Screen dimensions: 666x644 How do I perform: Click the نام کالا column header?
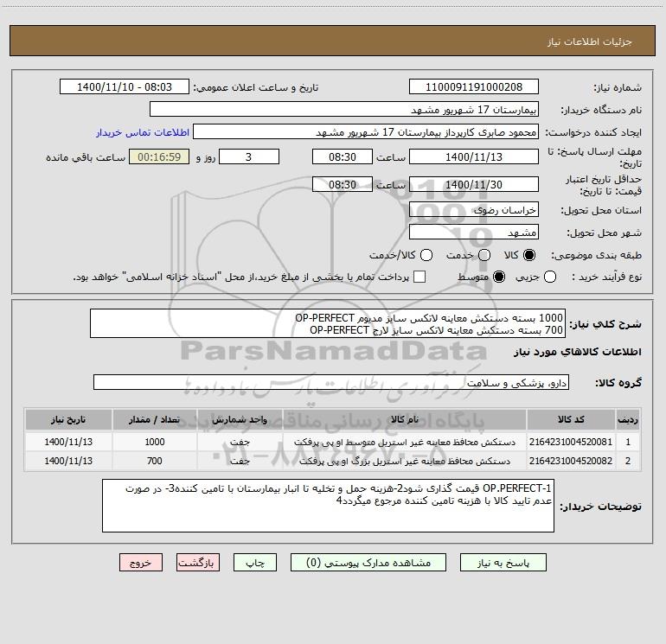[405, 419]
